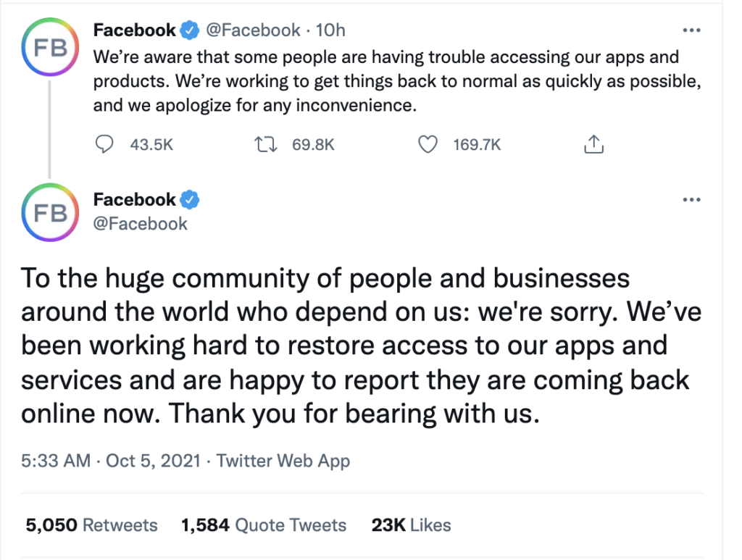Click the verified badge on the first tweet
Viewport: 742px width, 560px height.
coord(190,30)
